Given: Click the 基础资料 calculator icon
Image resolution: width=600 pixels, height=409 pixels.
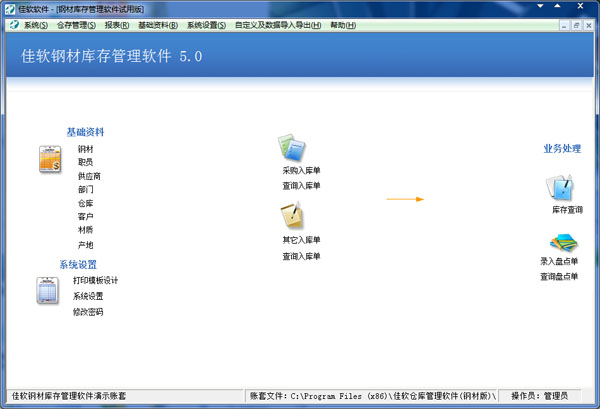Looking at the screenshot, I should [x=50, y=159].
